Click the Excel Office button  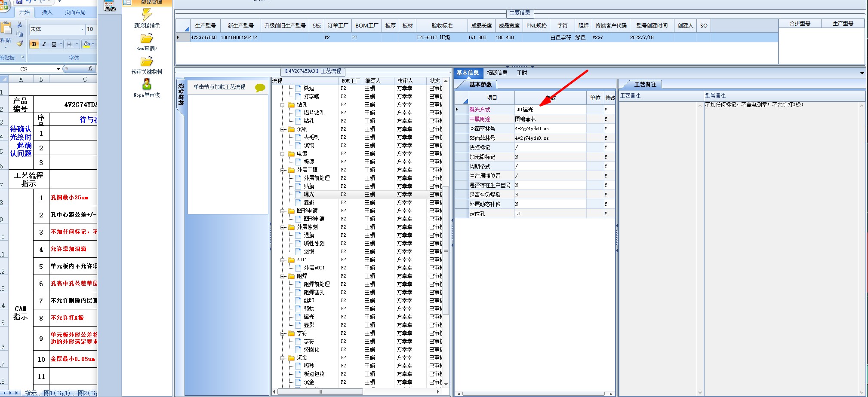coord(4,5)
